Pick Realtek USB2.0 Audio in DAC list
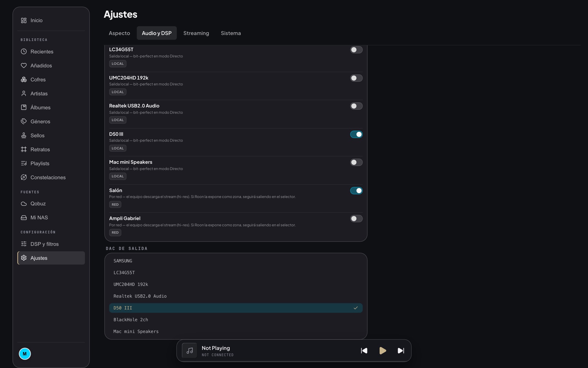The image size is (588, 368). [x=236, y=296]
